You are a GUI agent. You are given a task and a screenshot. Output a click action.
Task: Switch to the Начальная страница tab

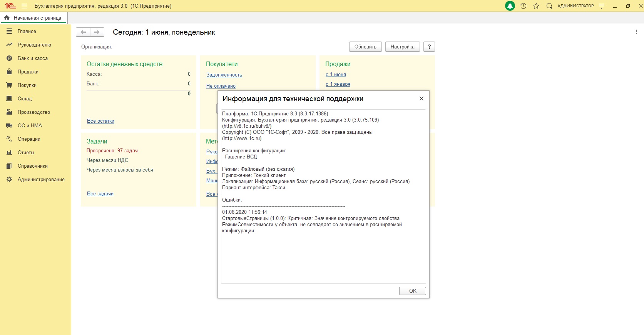coord(33,18)
